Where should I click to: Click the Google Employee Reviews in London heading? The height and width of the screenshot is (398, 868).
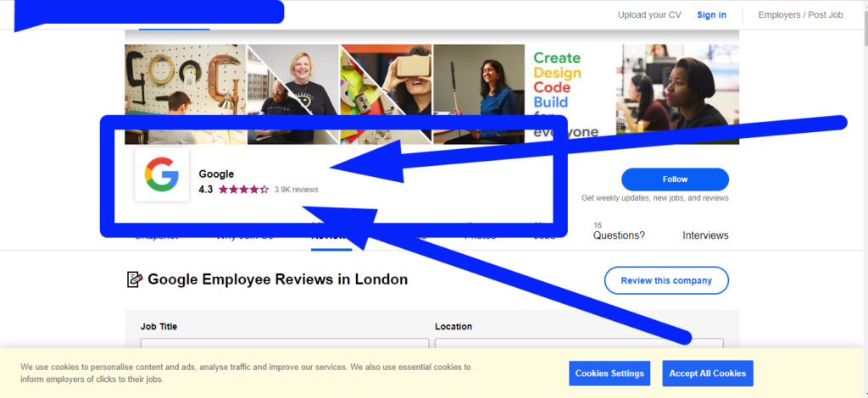tap(277, 279)
